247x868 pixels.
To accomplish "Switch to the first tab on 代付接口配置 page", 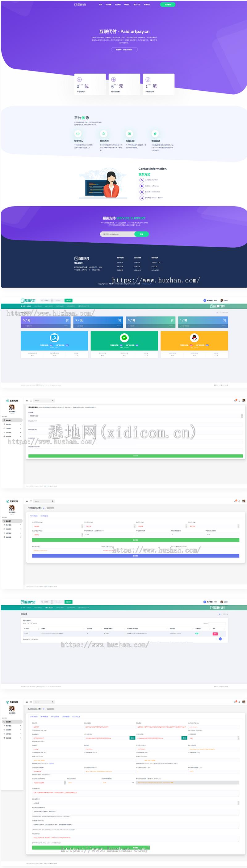I will [x=34, y=516].
